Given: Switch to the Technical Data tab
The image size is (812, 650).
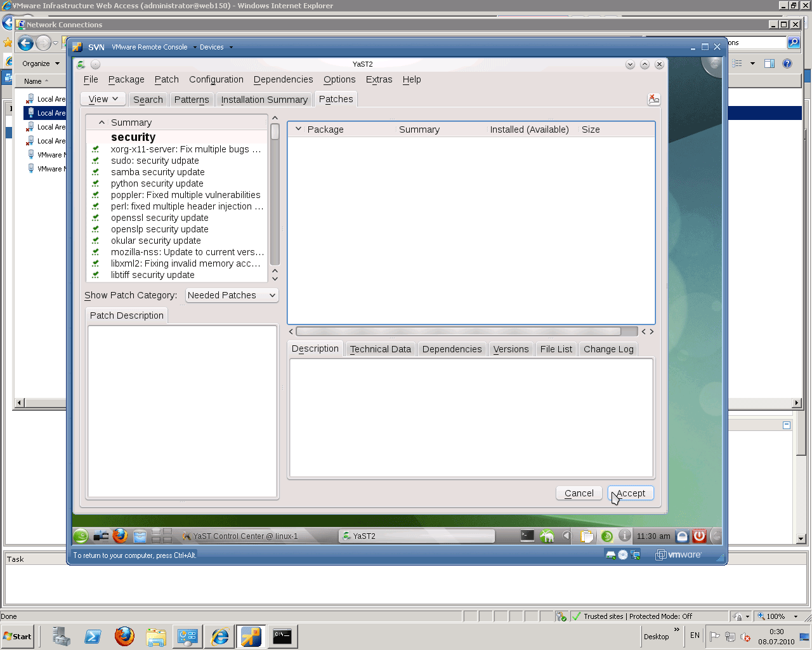Looking at the screenshot, I should [381, 349].
